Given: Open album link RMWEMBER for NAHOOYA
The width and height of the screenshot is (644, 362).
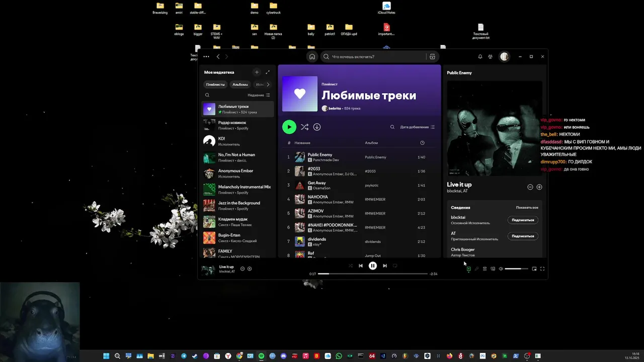Looking at the screenshot, I should (x=375, y=200).
